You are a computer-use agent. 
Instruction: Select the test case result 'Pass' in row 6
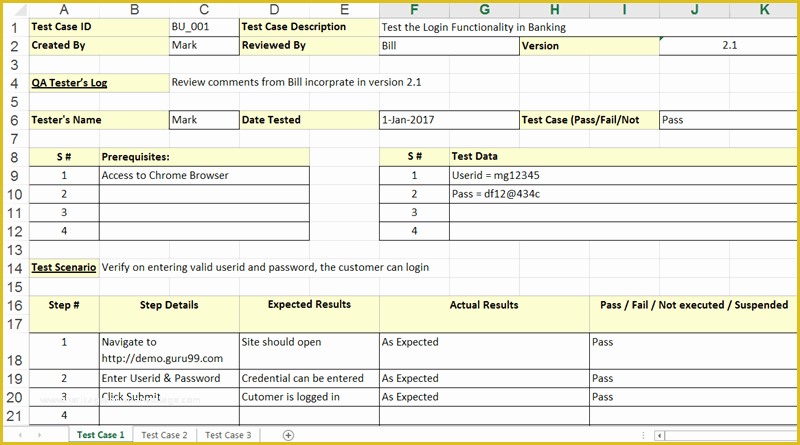(729, 120)
